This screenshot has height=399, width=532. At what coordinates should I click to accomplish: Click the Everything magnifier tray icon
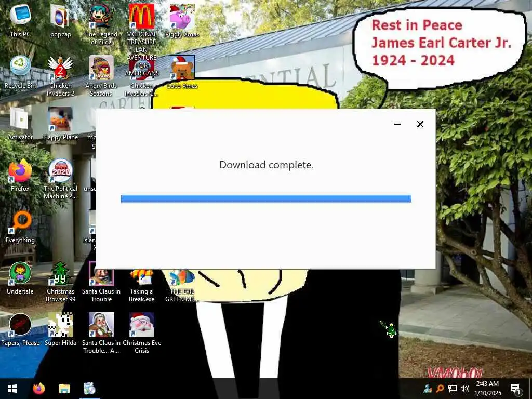(440, 389)
